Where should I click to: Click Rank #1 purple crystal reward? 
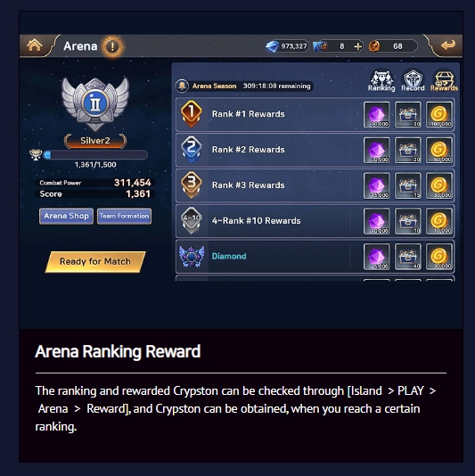point(376,114)
